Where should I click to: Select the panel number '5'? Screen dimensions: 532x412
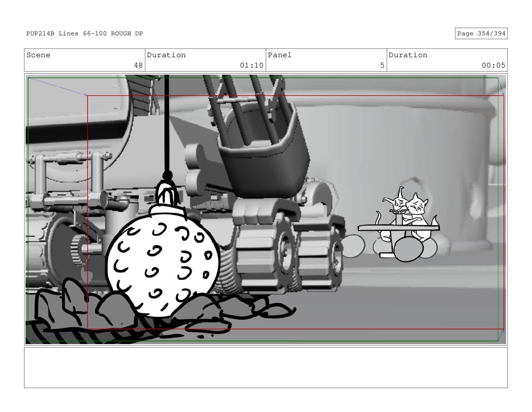point(382,65)
